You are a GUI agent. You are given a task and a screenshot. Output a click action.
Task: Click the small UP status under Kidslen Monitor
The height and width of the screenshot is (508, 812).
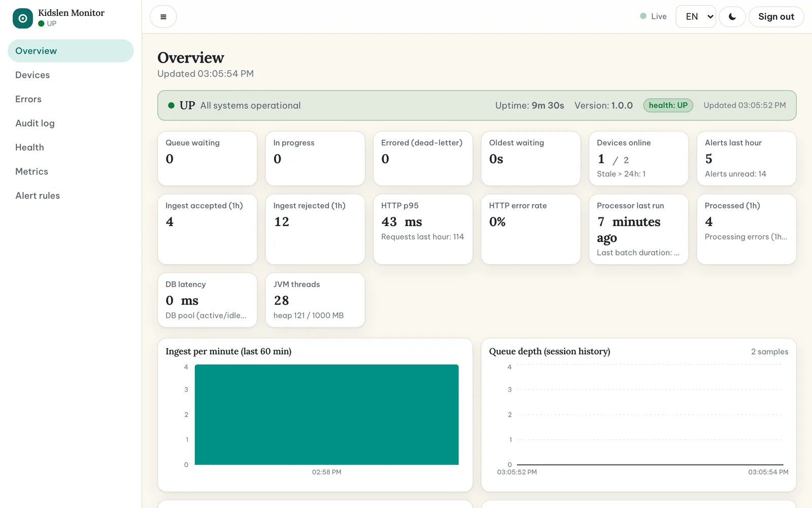tap(47, 23)
